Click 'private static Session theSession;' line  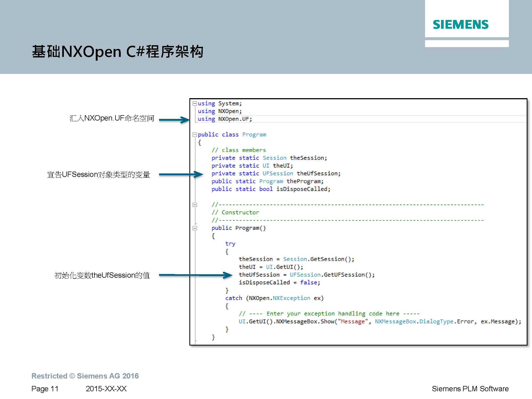tap(269, 158)
